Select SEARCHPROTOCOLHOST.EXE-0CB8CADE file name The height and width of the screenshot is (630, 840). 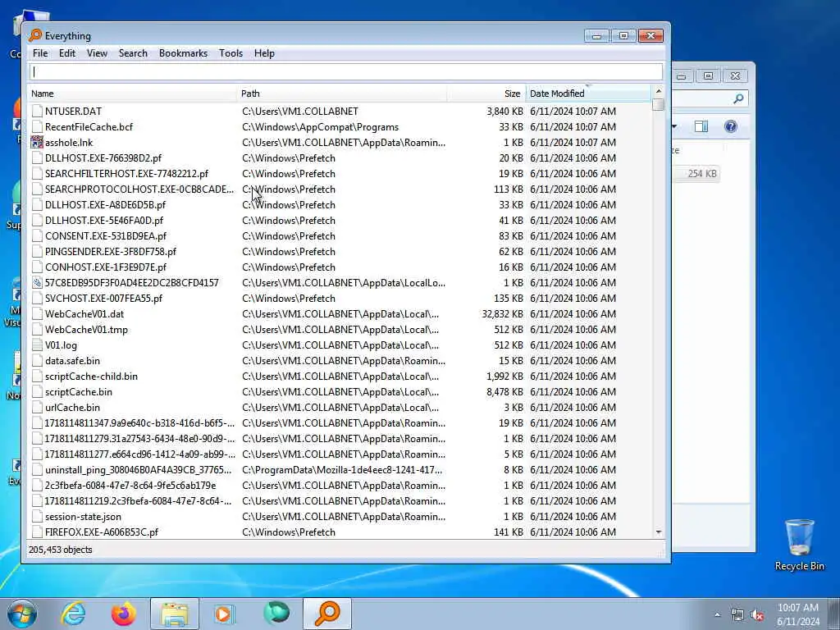coord(139,189)
